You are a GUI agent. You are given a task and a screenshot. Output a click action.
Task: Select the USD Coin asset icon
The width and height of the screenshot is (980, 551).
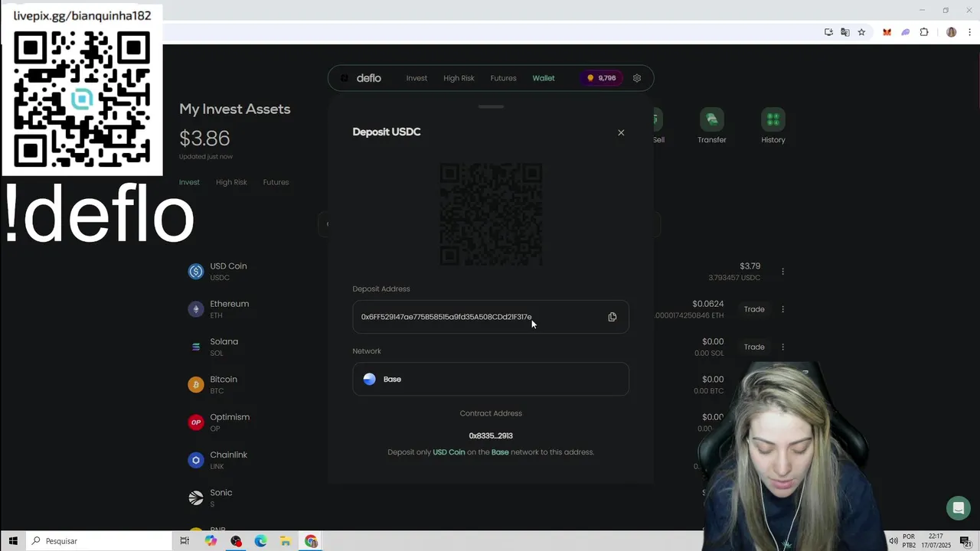click(x=196, y=272)
